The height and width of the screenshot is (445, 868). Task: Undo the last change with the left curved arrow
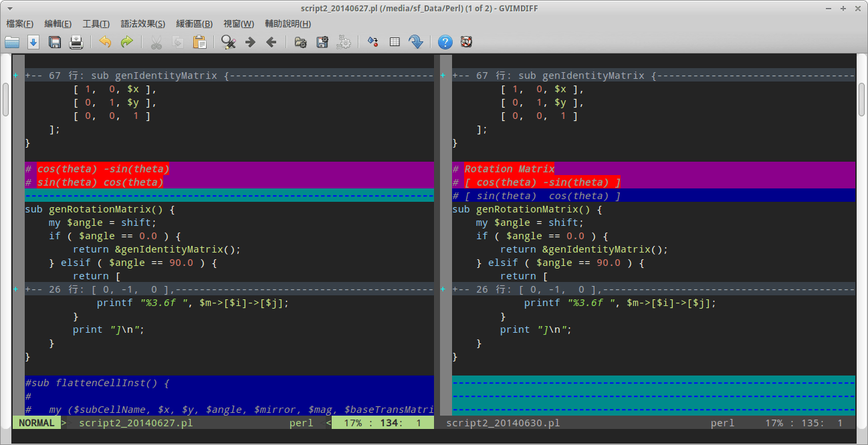tap(105, 42)
